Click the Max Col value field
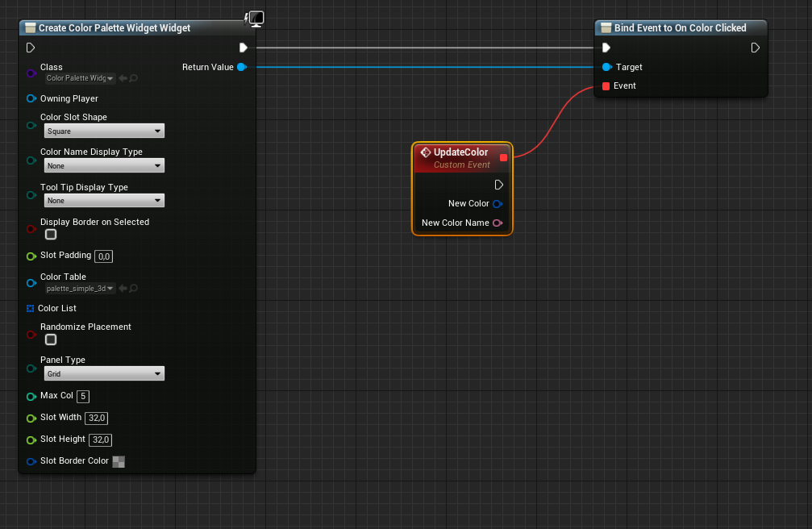The image size is (812, 529). click(83, 397)
